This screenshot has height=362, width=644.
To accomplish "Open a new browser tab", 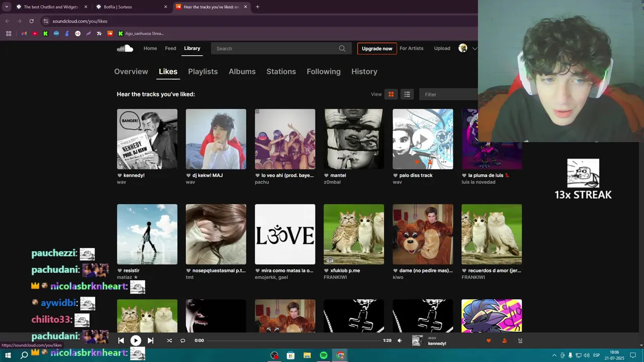I will tap(258, 7).
